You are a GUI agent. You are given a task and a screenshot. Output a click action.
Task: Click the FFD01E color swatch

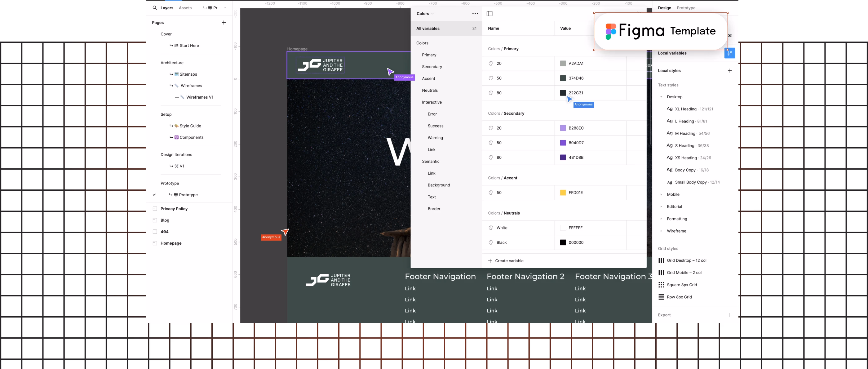click(563, 193)
